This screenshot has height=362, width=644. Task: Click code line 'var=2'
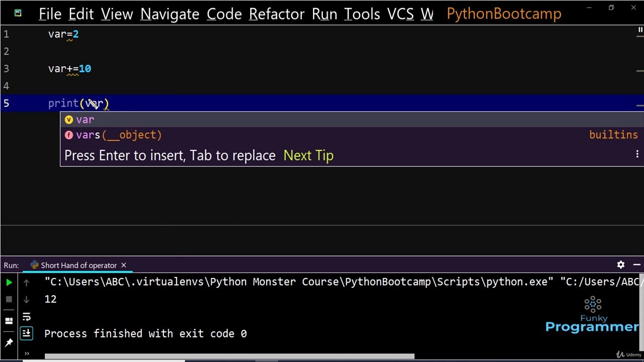point(63,34)
